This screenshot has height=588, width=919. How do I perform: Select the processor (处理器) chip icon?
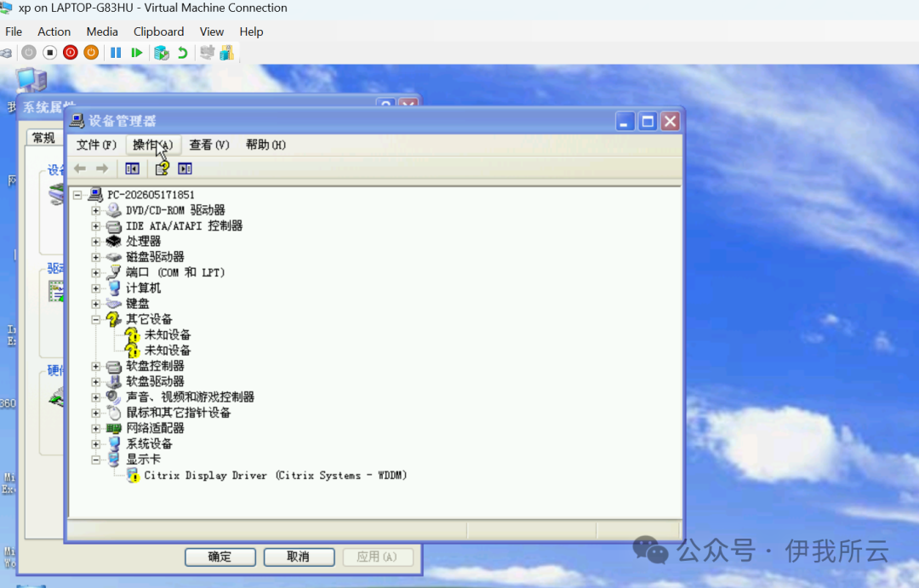click(x=114, y=242)
